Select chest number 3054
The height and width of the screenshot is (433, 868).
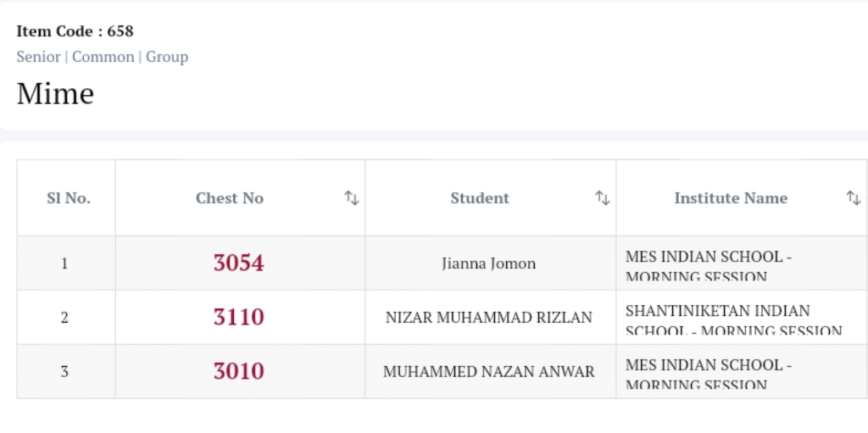(x=238, y=264)
